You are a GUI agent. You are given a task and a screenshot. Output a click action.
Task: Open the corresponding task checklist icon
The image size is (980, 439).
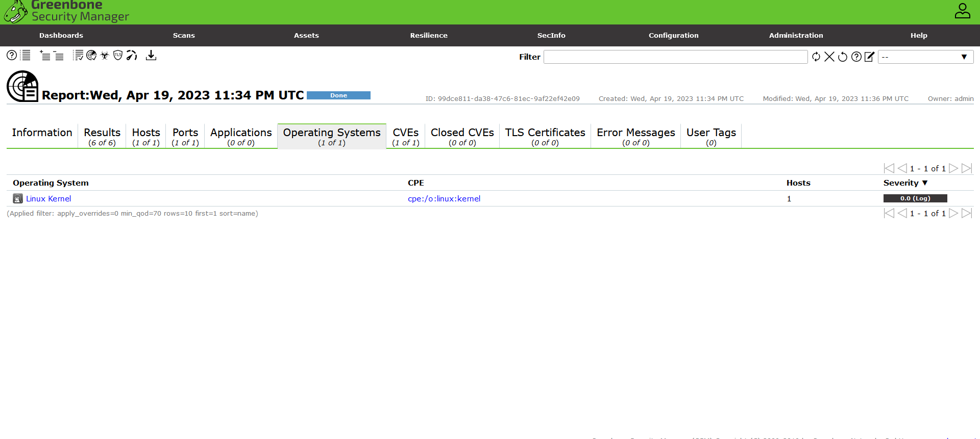point(78,55)
